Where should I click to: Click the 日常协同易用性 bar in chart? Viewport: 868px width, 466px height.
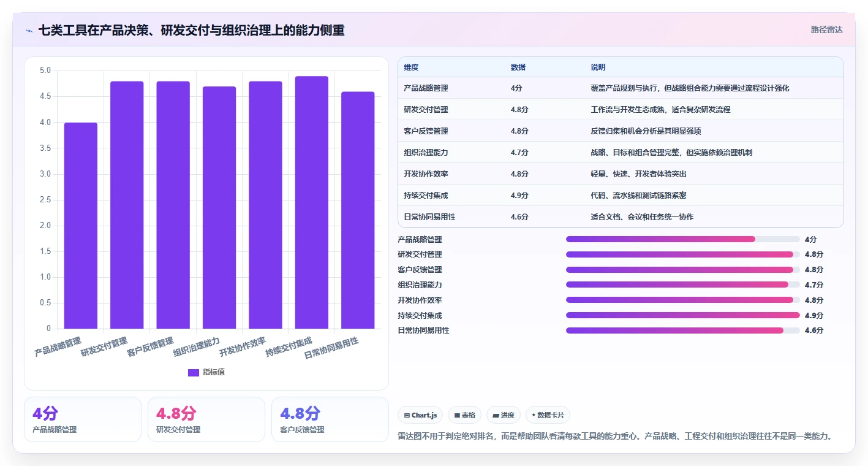click(358, 210)
